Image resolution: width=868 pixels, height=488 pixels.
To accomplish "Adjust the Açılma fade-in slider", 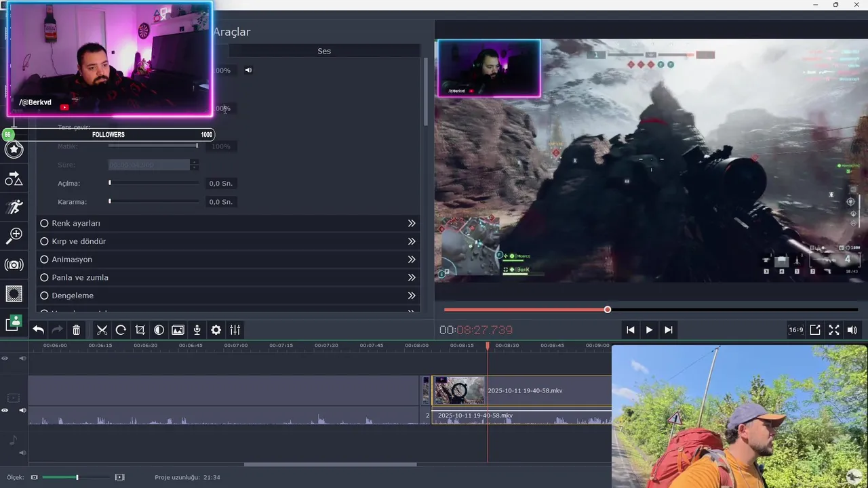I will tap(154, 183).
